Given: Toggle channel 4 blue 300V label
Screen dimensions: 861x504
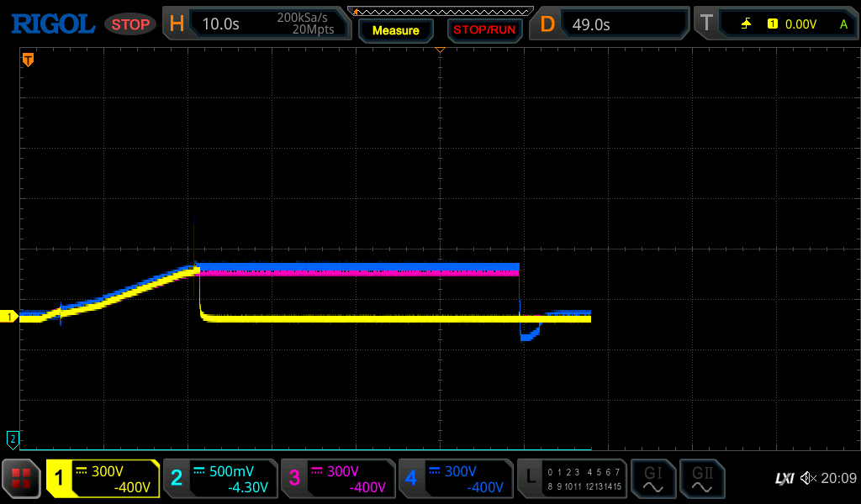Looking at the screenshot, I should coord(456,479).
